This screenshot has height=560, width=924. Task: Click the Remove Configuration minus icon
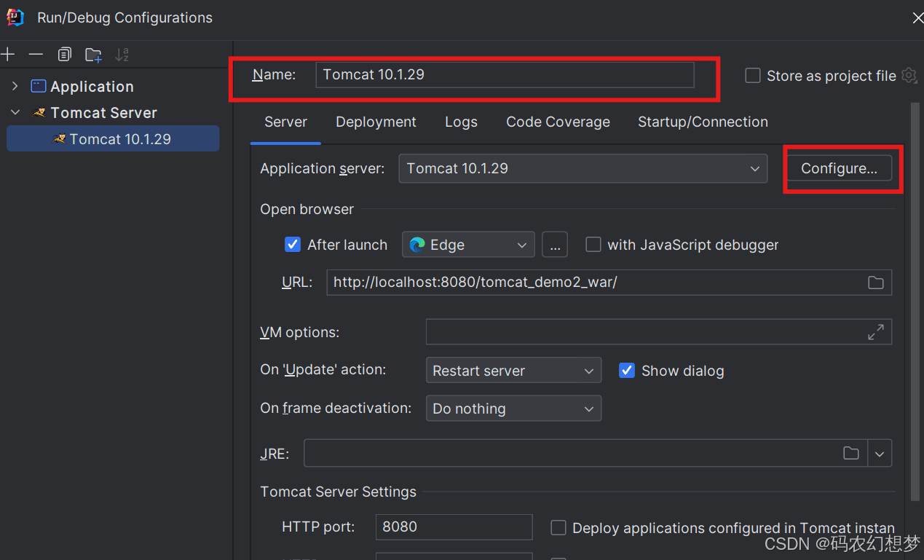36,55
